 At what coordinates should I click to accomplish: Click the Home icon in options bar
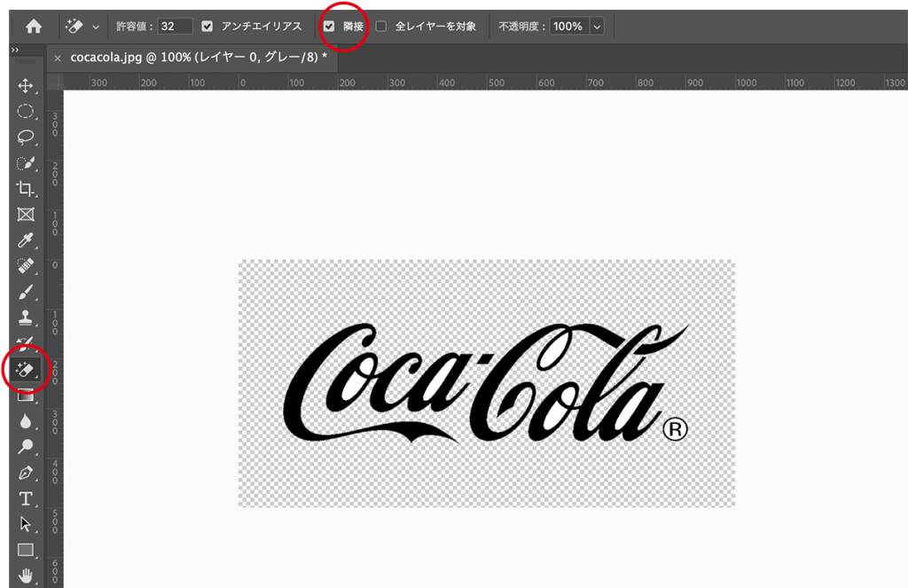coord(34,27)
